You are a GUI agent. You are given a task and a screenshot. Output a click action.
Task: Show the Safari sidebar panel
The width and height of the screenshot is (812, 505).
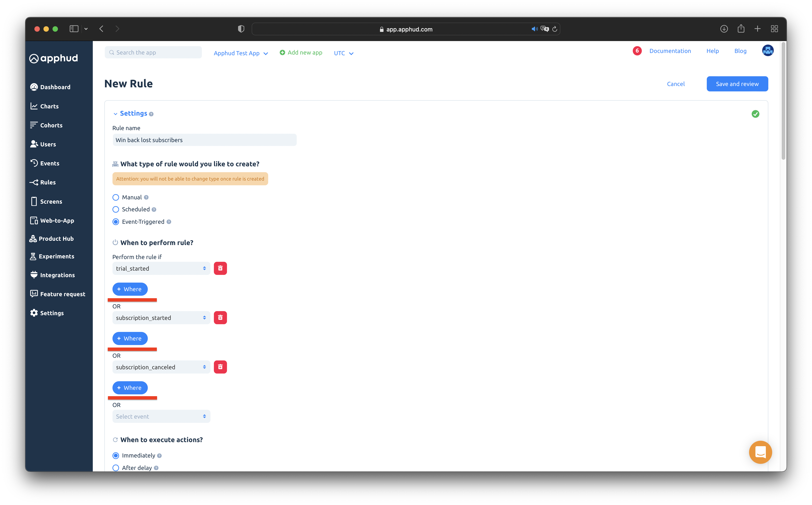[x=74, y=29]
